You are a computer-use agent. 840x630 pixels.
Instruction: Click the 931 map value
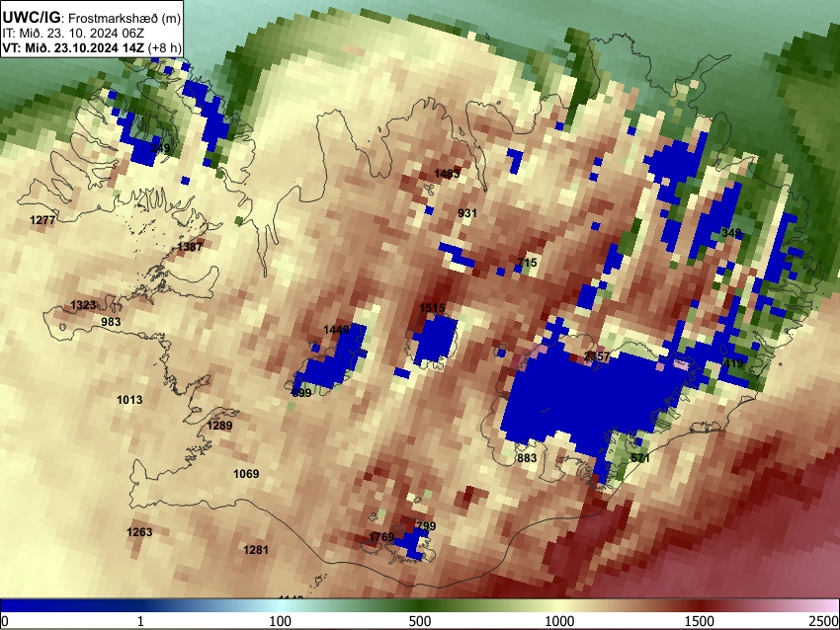click(467, 213)
